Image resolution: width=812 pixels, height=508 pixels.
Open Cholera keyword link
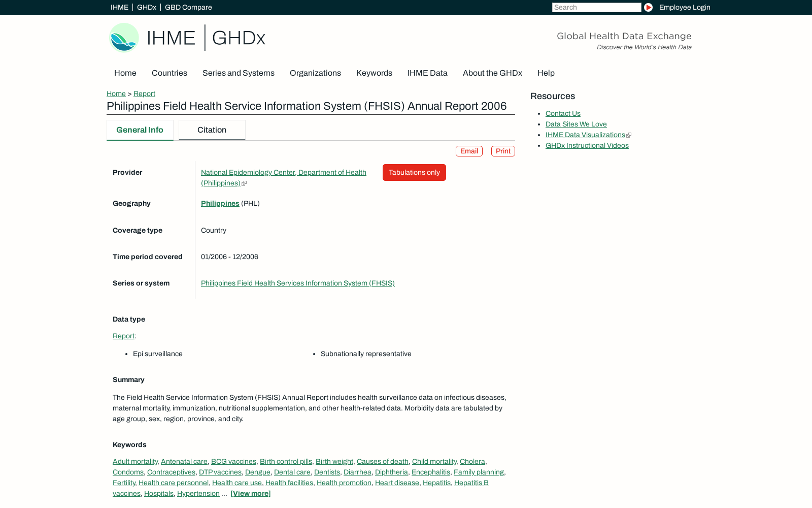tap(472, 461)
